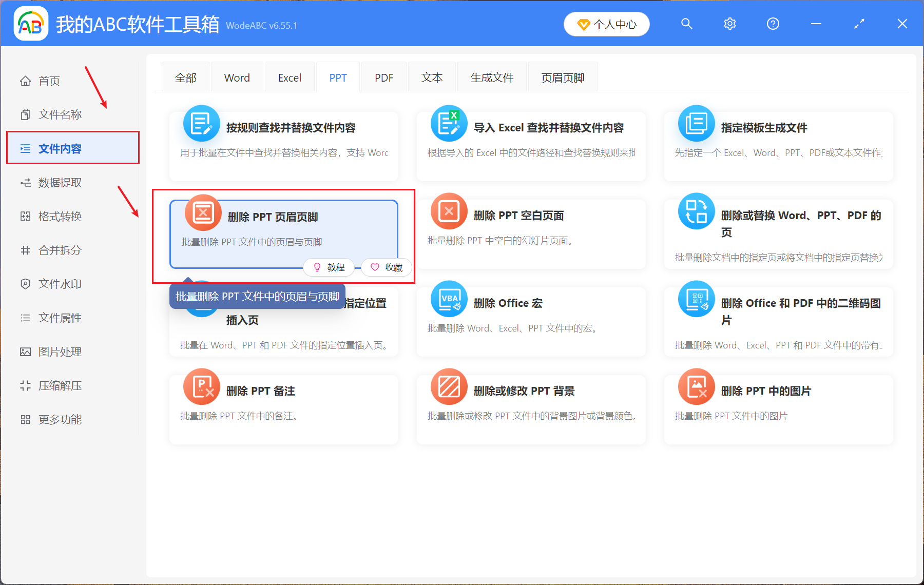
Task: Click the Delete PPT notes icon
Action: point(202,387)
